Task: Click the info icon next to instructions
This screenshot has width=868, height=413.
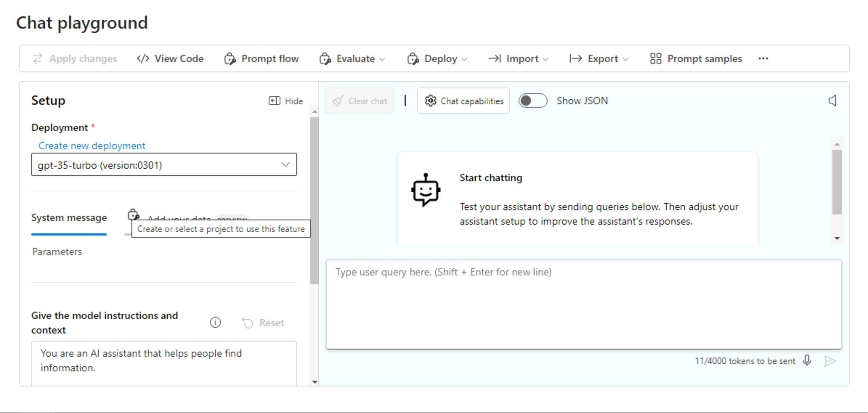Action: click(x=215, y=322)
